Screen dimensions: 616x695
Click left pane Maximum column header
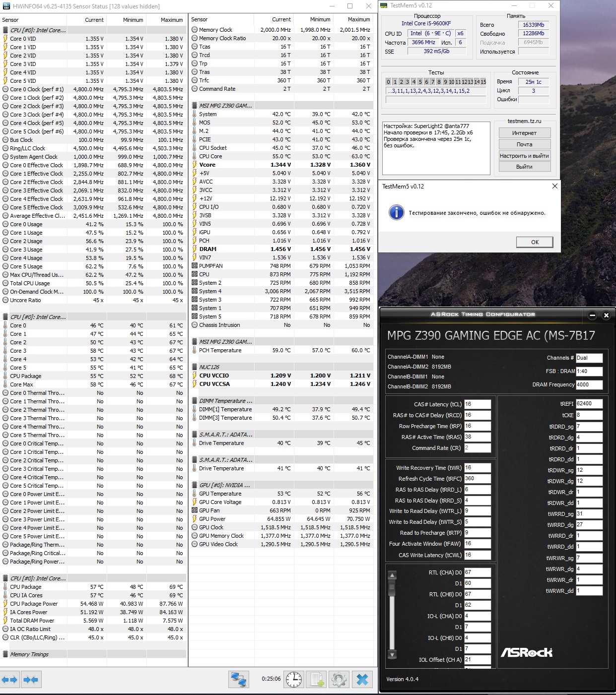pyautogui.click(x=166, y=20)
